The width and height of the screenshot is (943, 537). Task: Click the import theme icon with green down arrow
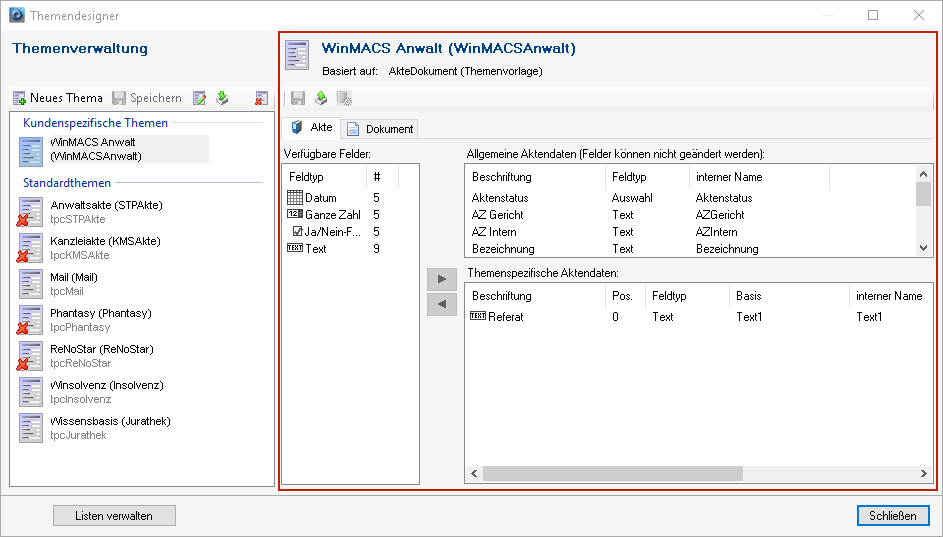[223, 98]
